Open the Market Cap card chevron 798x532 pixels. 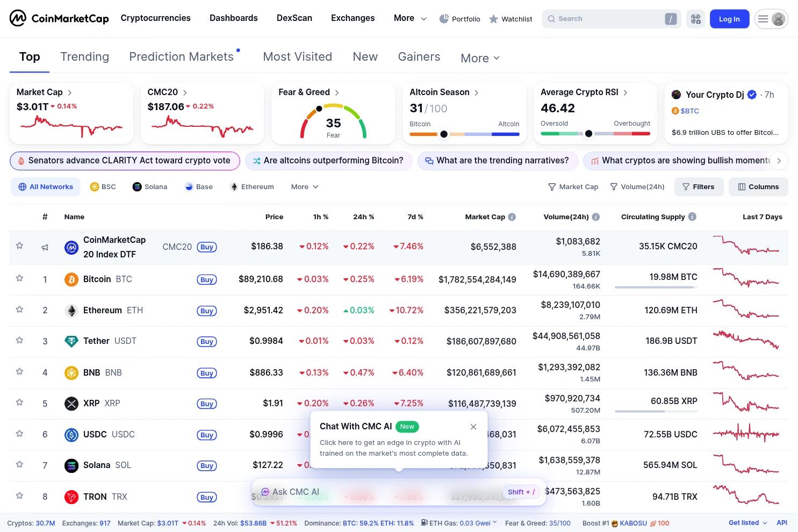(70, 92)
